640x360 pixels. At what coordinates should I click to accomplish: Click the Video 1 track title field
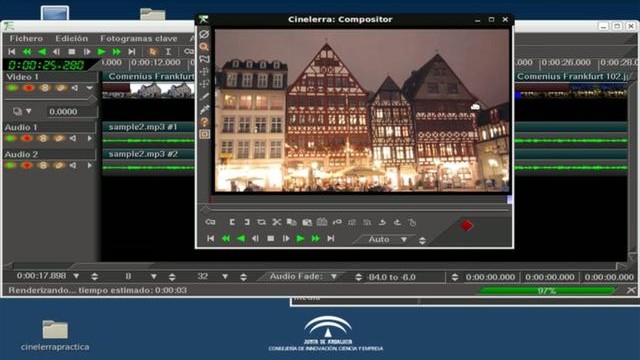click(50, 77)
